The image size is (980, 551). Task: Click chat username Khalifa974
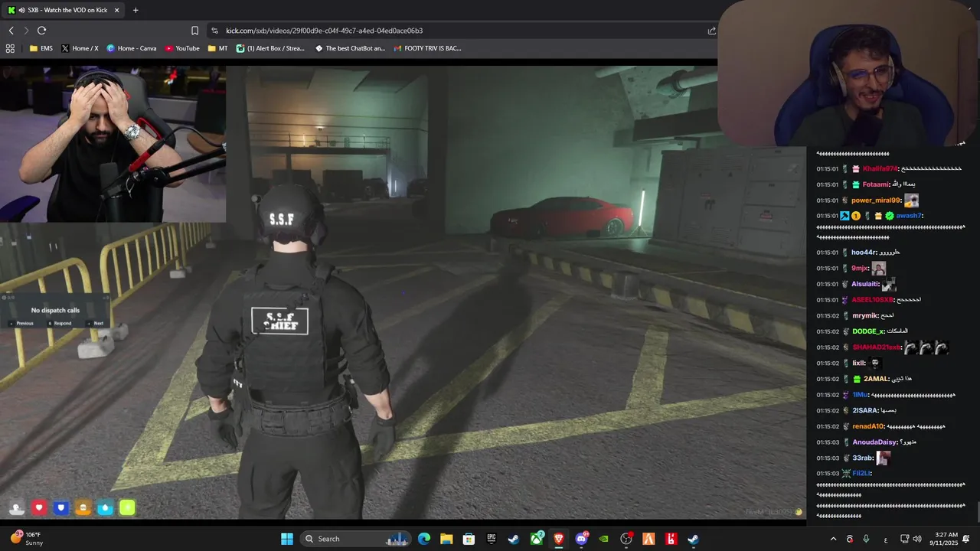click(880, 168)
